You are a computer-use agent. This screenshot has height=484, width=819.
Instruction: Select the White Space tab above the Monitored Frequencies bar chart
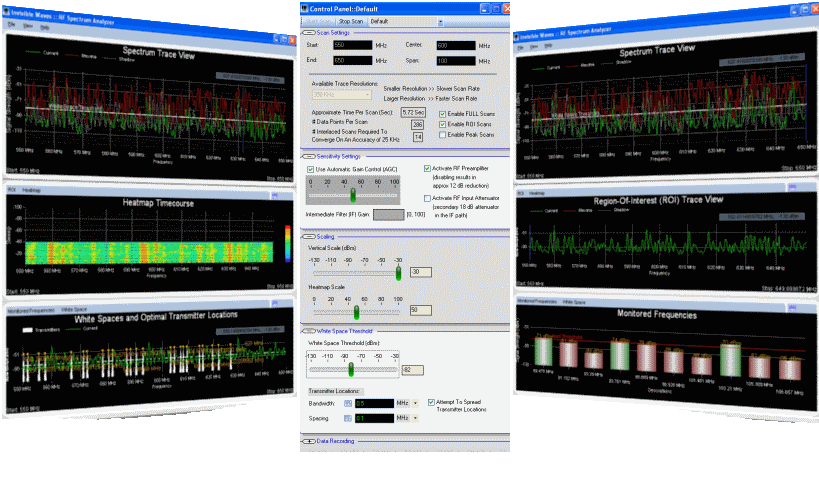point(574,302)
